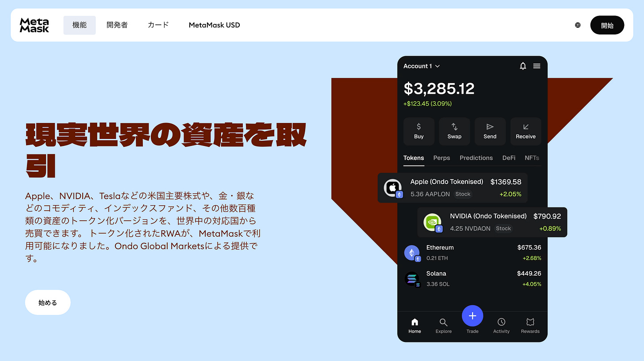Click the white 始める button
644x361 pixels.
(48, 303)
